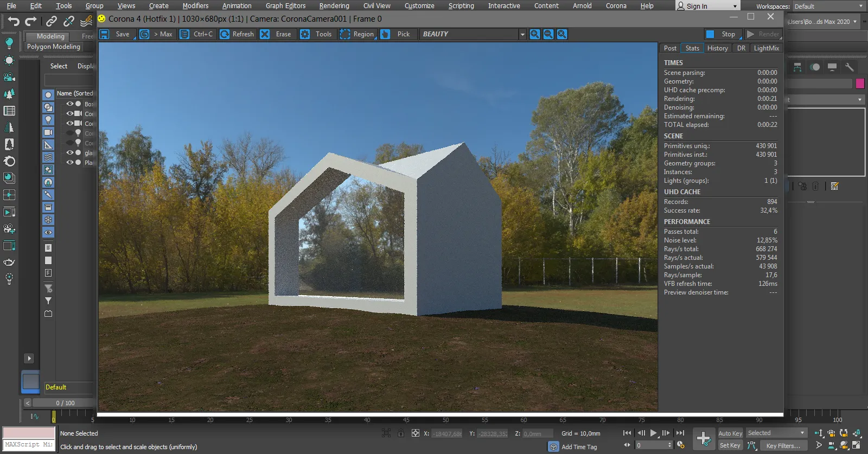
Task: Open the Key Filters dialog
Action: coord(783,445)
